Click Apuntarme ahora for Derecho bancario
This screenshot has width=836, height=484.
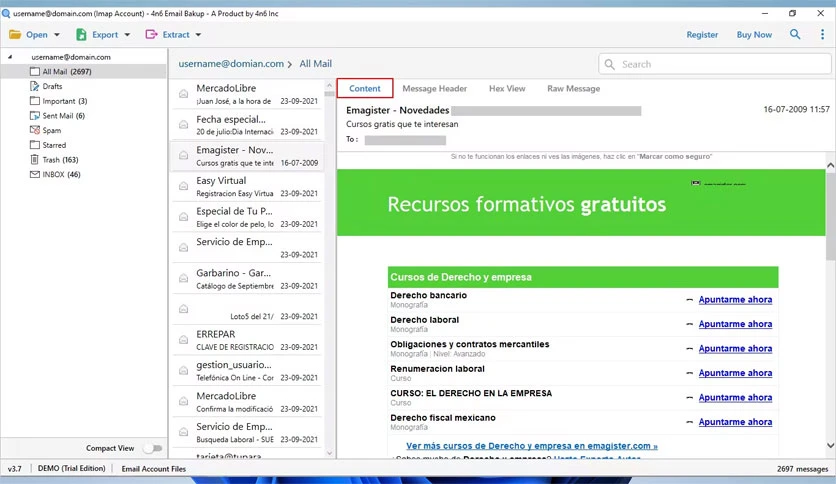[x=735, y=300]
